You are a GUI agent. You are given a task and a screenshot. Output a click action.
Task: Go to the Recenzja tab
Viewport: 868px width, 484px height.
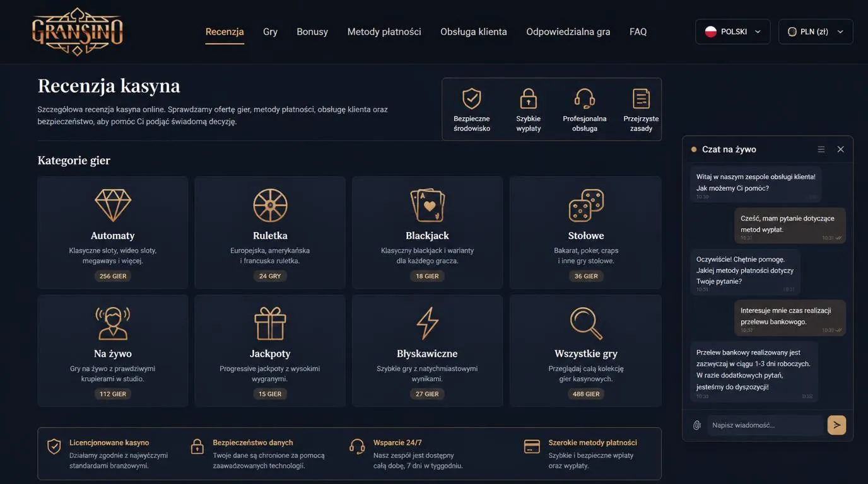coord(225,32)
